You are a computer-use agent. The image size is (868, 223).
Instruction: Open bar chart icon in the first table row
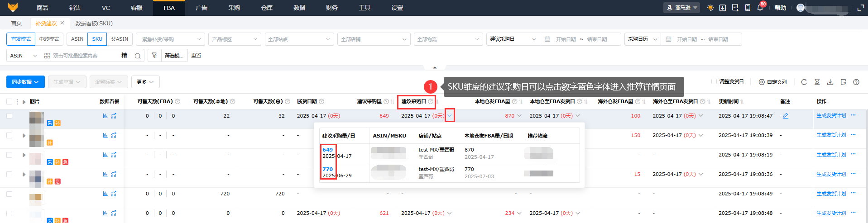pos(105,116)
